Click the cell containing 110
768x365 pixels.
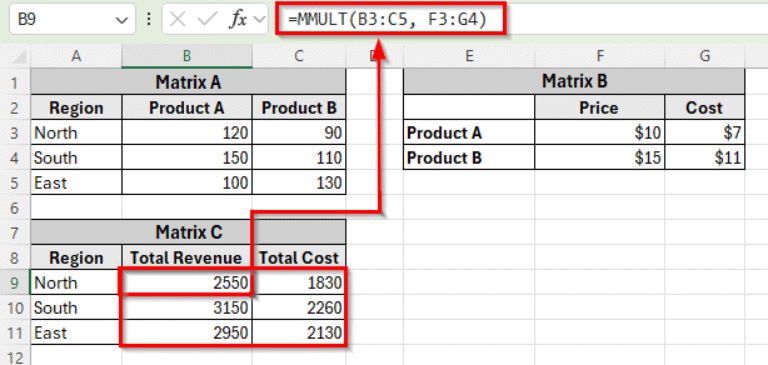click(299, 158)
